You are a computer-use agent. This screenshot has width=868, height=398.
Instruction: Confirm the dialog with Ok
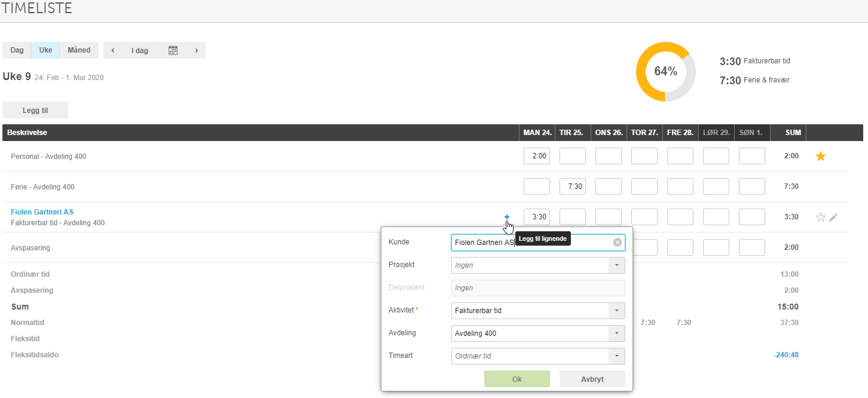[x=517, y=379]
